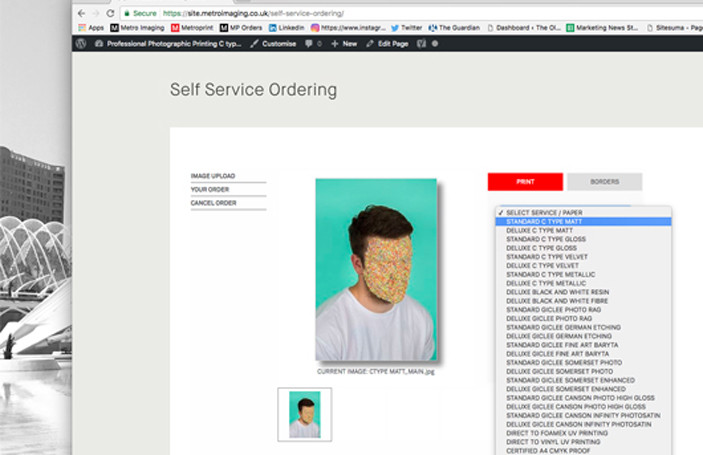Choose Certified A4 CMYK Proof
This screenshot has height=455, width=703.
[x=583, y=451]
